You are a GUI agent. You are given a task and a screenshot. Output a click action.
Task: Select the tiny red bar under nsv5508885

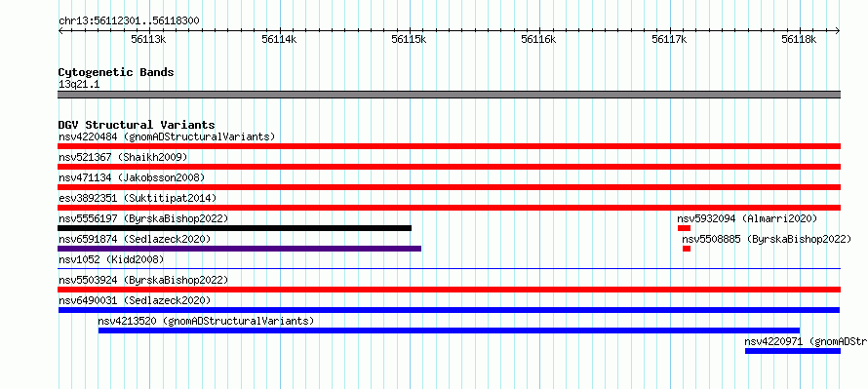(x=687, y=249)
